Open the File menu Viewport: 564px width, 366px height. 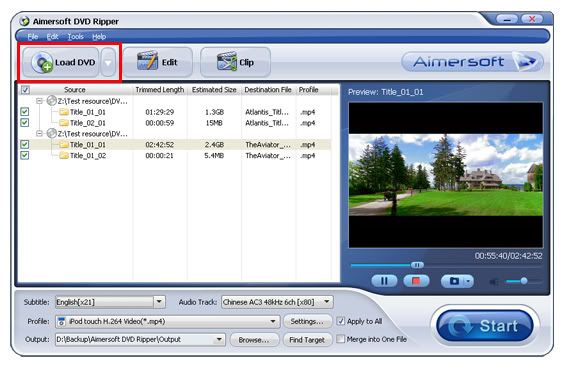click(32, 36)
